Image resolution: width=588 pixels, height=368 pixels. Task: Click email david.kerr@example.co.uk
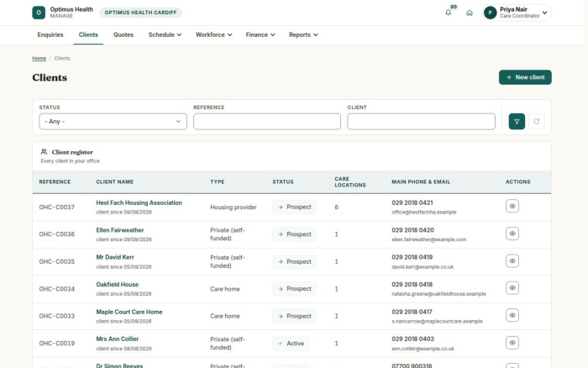[423, 266]
